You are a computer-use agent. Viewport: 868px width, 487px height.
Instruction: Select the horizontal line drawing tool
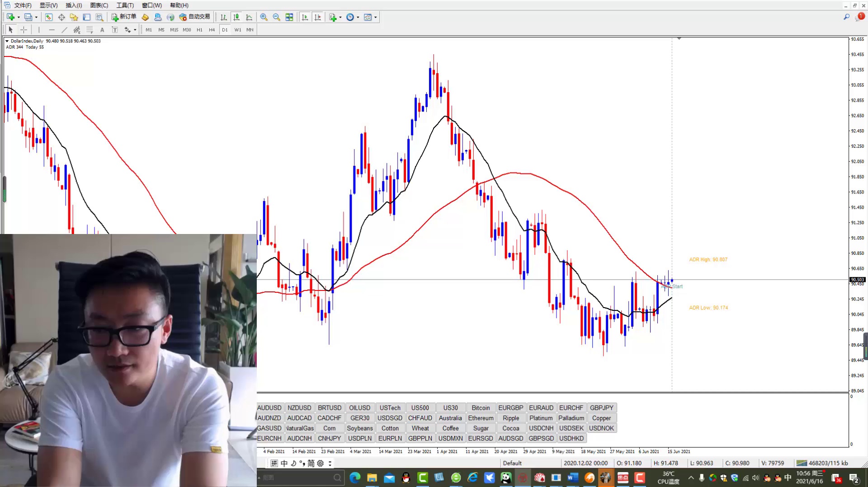(52, 30)
